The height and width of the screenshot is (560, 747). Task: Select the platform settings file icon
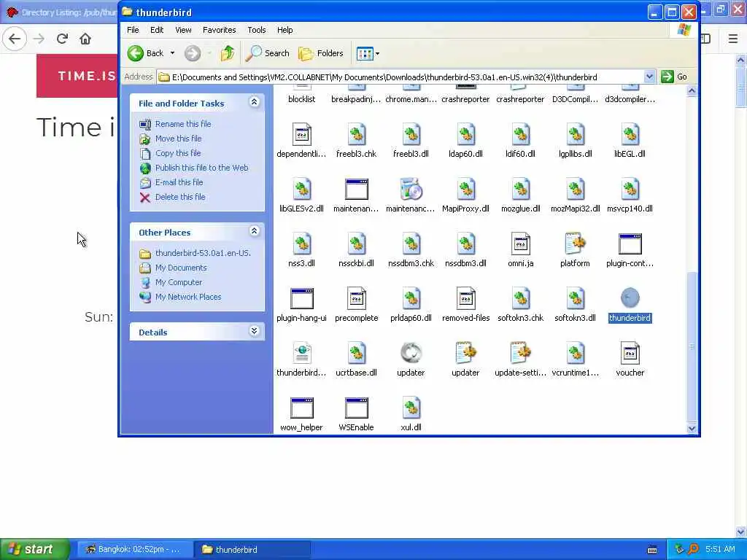tap(575, 244)
